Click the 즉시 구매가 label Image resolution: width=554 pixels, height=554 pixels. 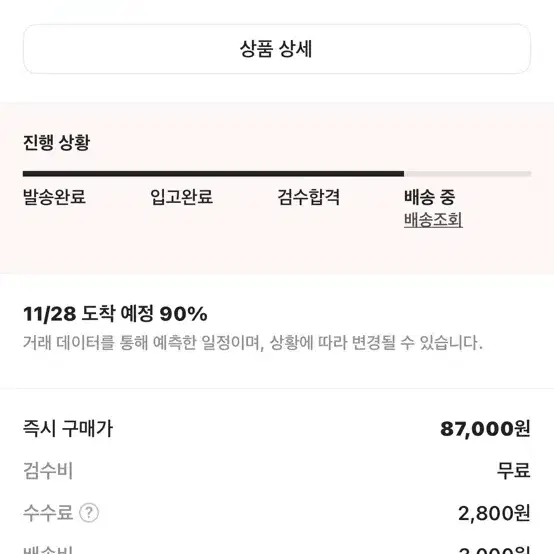click(68, 429)
